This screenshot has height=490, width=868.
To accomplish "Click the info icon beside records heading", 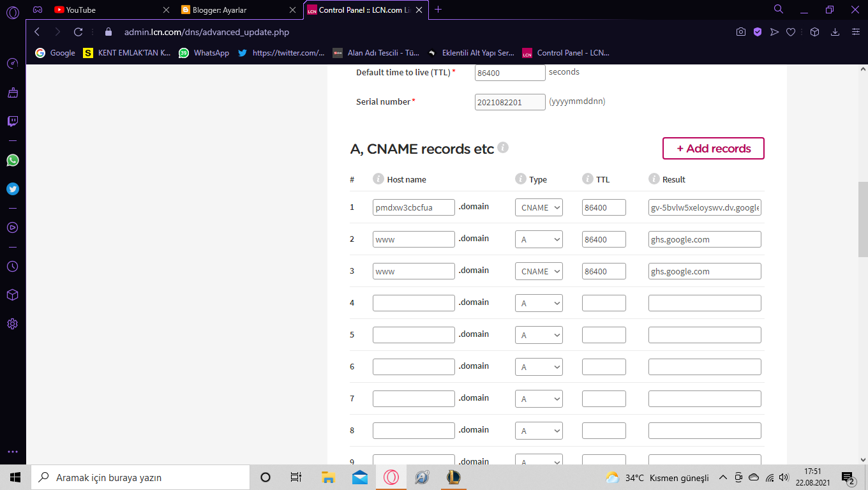I will 503,147.
